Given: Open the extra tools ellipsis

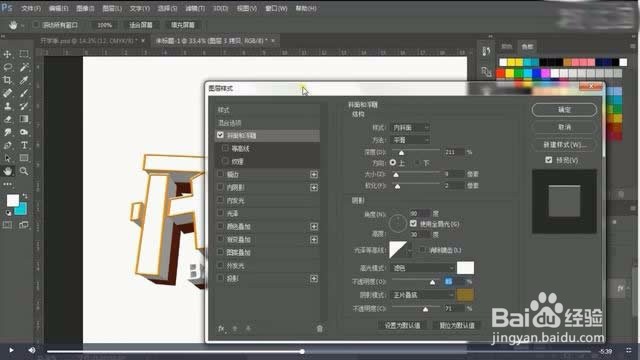Looking at the screenshot, I should click(7, 184).
